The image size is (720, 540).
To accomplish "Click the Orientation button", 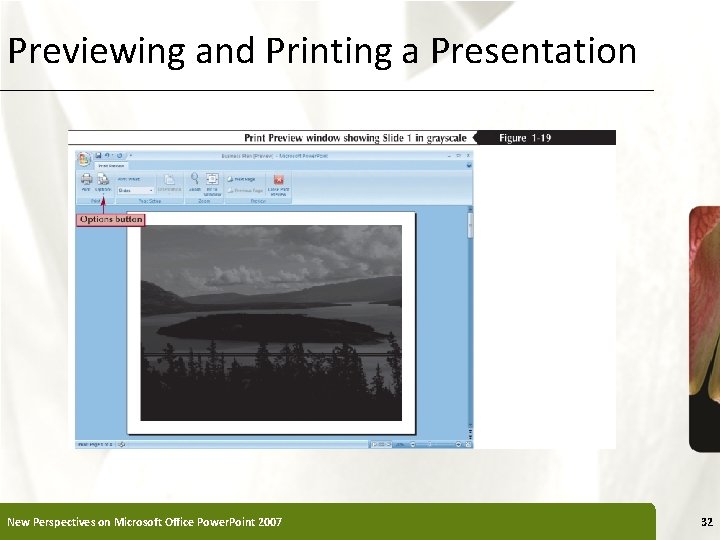I will [x=169, y=182].
